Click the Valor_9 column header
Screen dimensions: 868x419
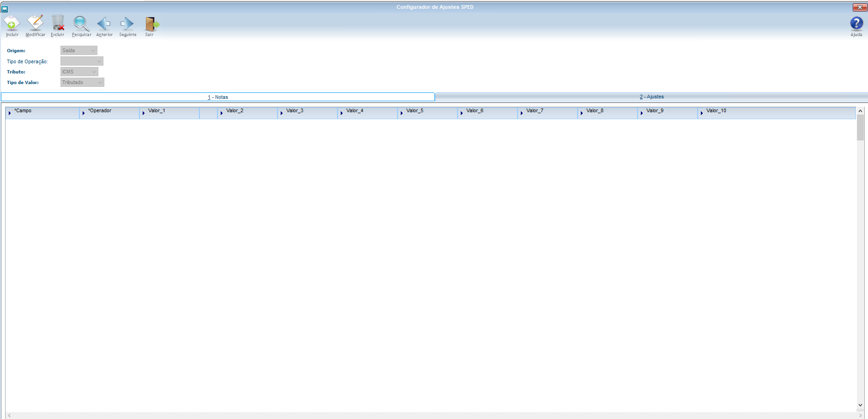coord(668,113)
